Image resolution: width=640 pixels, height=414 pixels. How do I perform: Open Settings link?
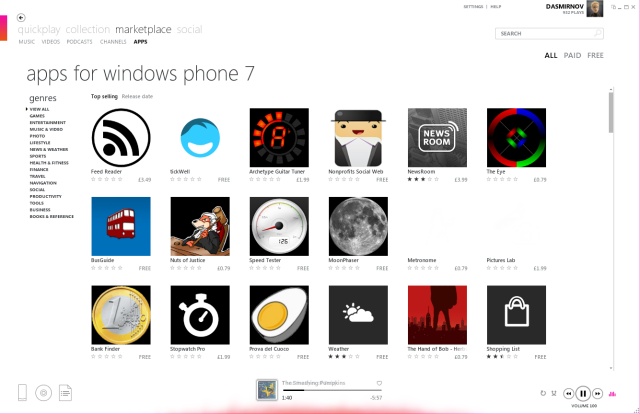(473, 7)
